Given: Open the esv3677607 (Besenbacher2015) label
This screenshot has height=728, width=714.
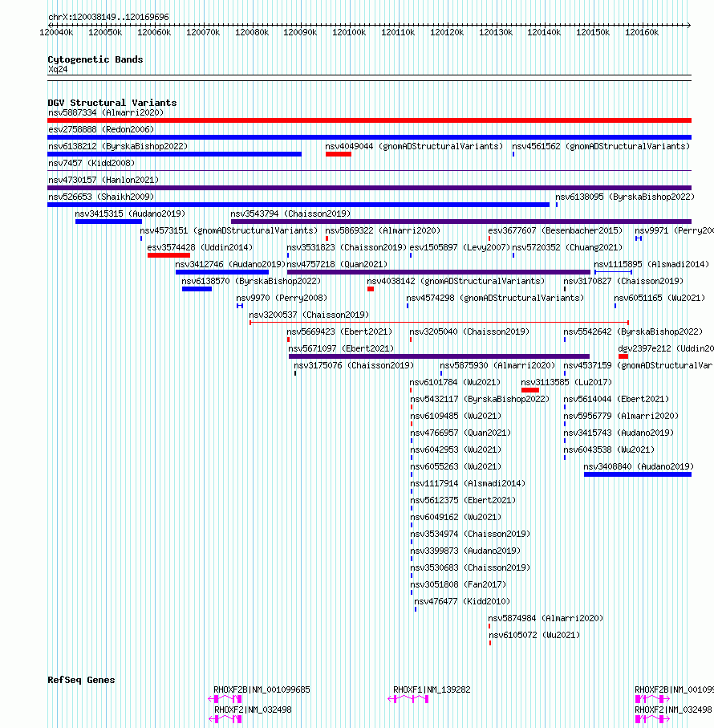Looking at the screenshot, I should click(x=555, y=230).
